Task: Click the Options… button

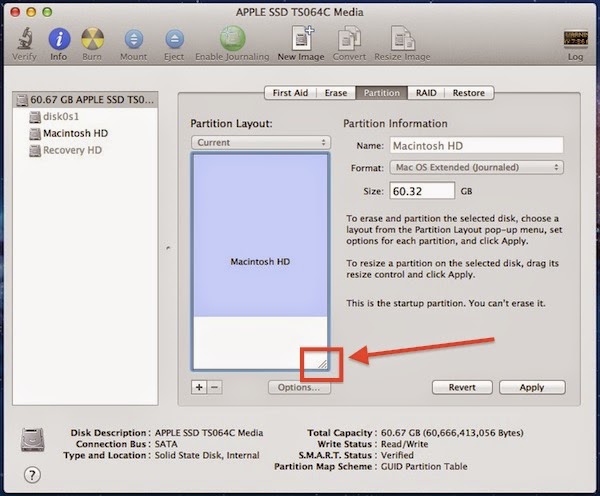Action: 299,387
